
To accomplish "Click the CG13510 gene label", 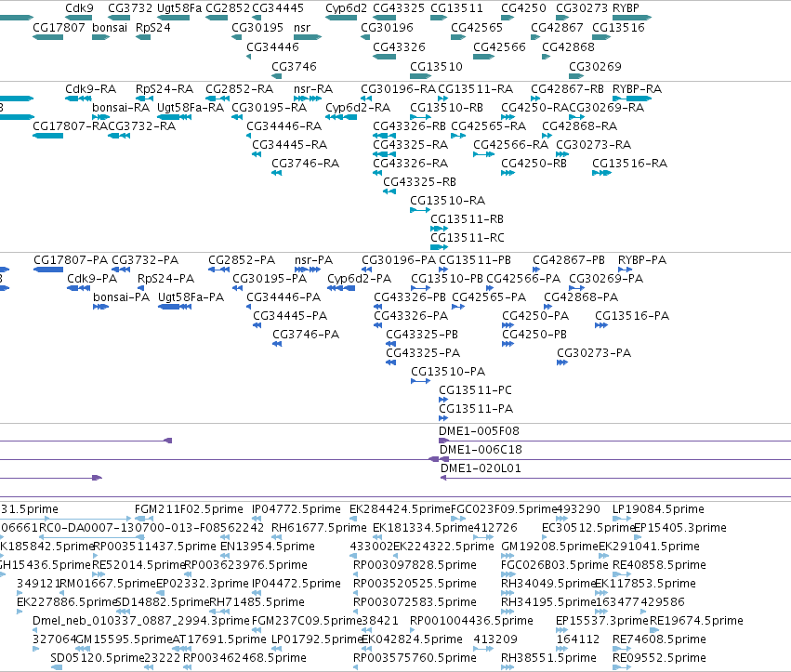I will 436,67.
